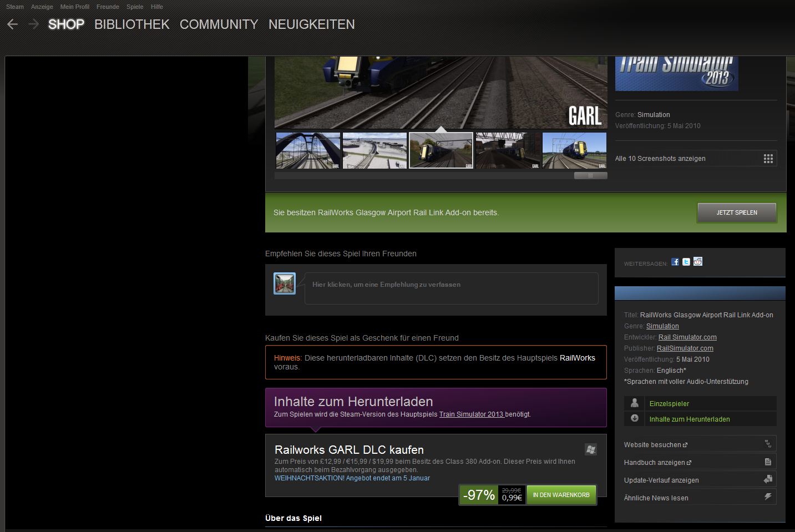795x532 pixels.
Task: Click the RailWorks main game link in Hinweis
Action: coord(578,358)
